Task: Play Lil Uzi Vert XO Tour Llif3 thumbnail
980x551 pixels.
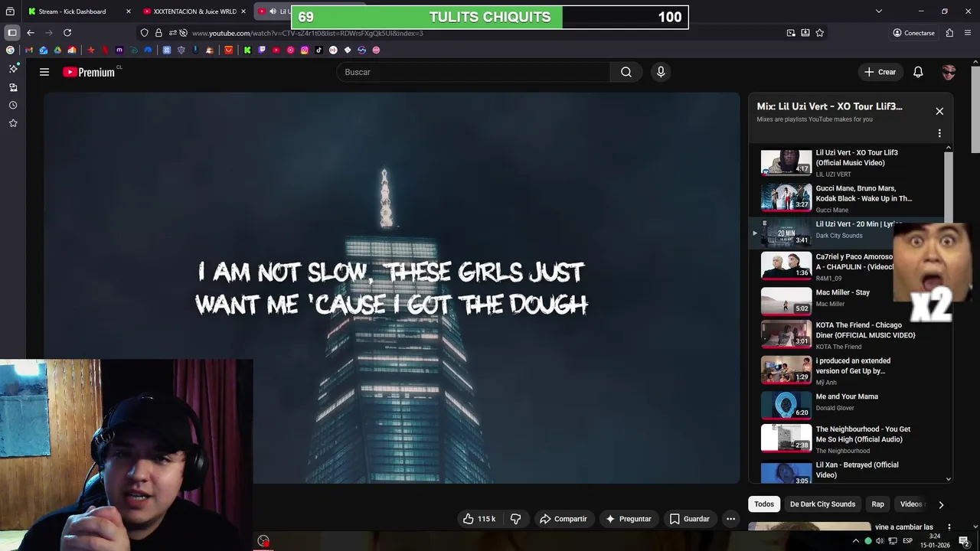Action: tap(786, 162)
